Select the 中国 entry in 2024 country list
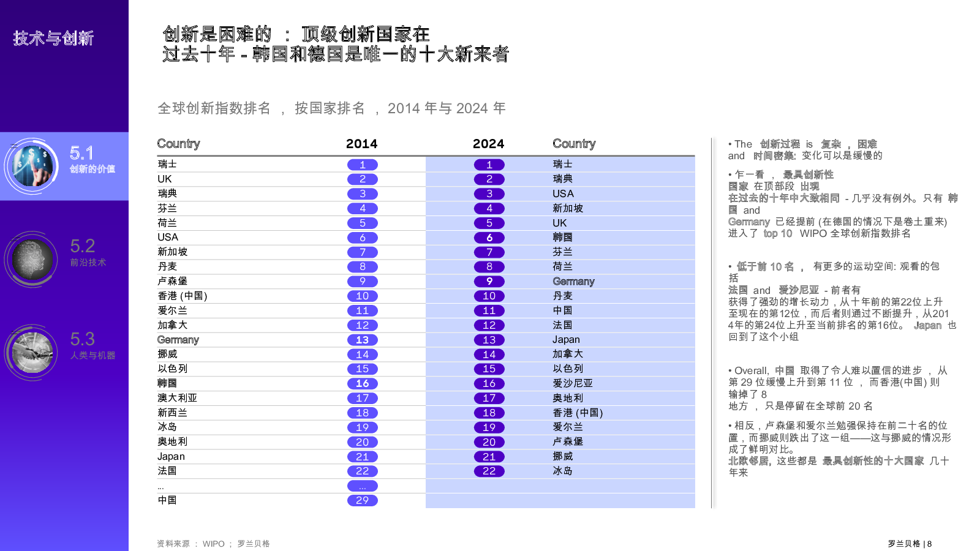Image resolution: width=980 pixels, height=551 pixels. coord(563,310)
